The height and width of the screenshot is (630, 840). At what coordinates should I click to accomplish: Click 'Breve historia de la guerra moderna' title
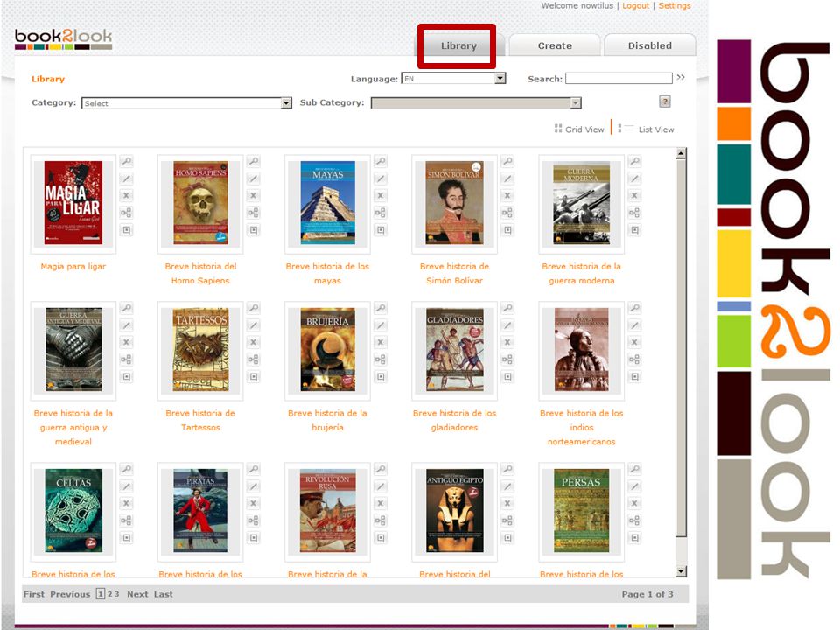click(581, 273)
